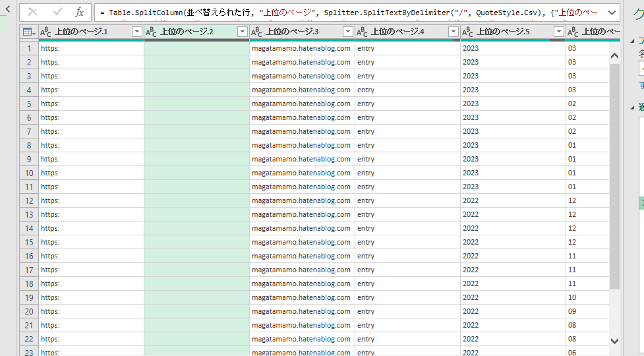Screen dimensions: 644x356
Task: Click 'https:' cell in row 10
Action: 91,173
